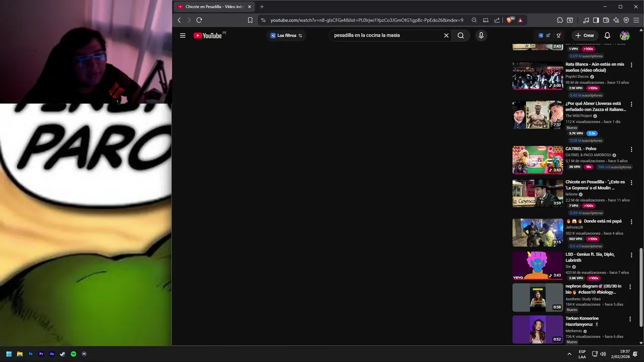Open Abner Lloveras video thumbnail
The image size is (644, 362).
pos(537,115)
